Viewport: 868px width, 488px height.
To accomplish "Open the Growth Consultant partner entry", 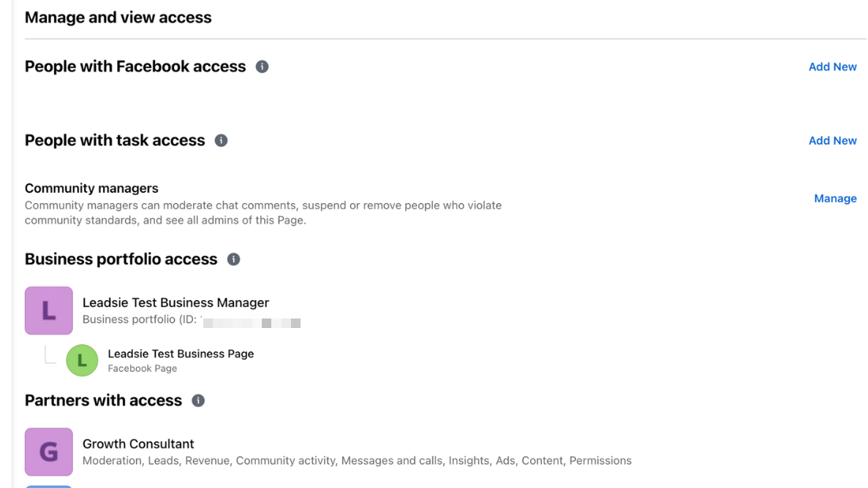I will (x=138, y=443).
